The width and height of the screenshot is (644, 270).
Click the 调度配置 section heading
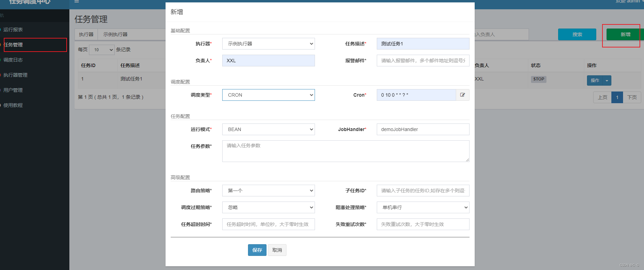point(180,82)
